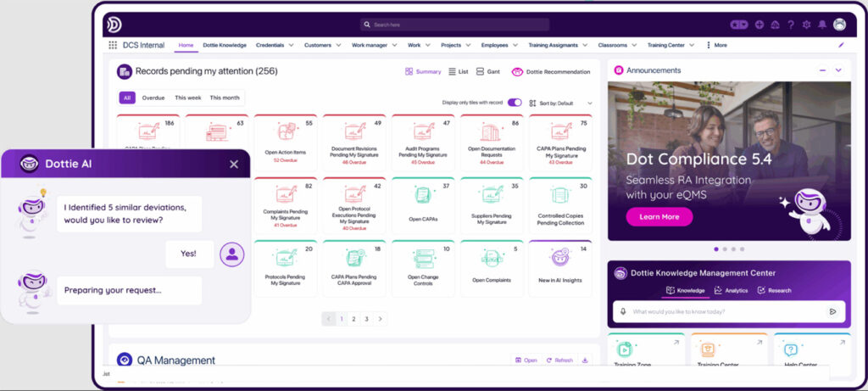Click Open in QA Management
The image size is (868, 391).
(x=526, y=360)
